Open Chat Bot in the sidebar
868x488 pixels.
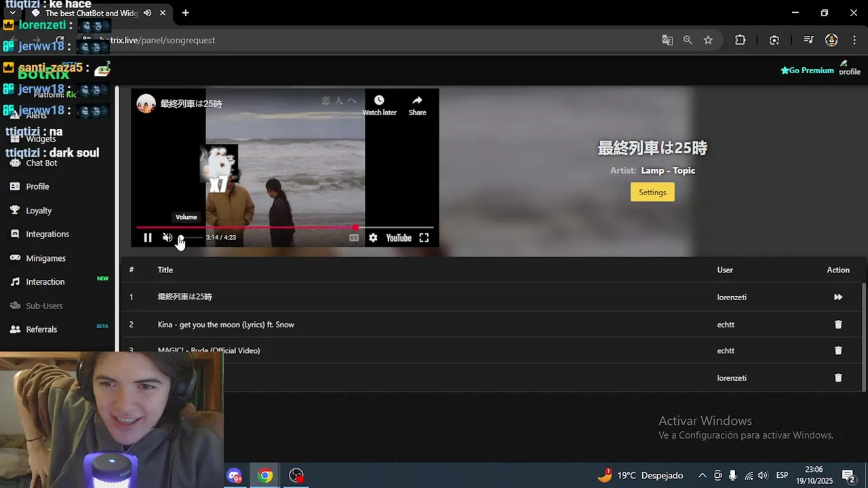[41, 163]
